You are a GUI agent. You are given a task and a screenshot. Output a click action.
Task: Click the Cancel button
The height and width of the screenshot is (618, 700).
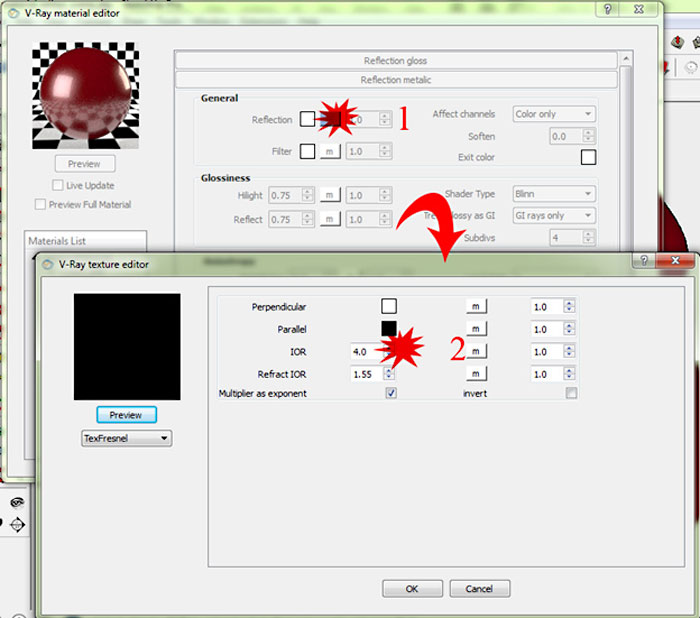coord(479,589)
